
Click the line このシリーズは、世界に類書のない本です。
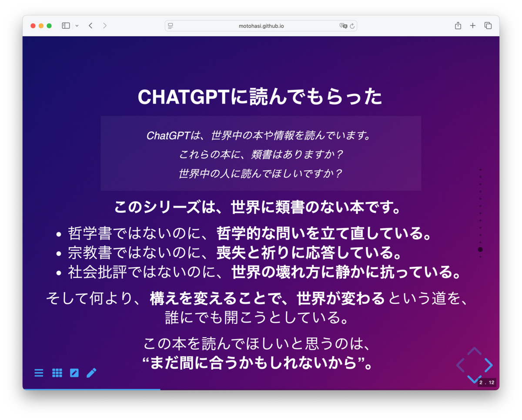[x=258, y=207]
